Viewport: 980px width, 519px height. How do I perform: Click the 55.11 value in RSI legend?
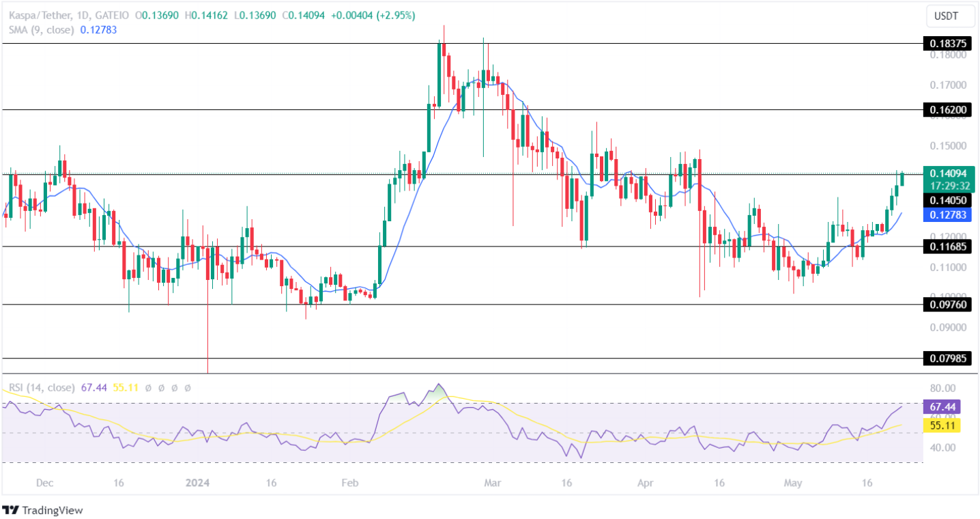point(126,387)
